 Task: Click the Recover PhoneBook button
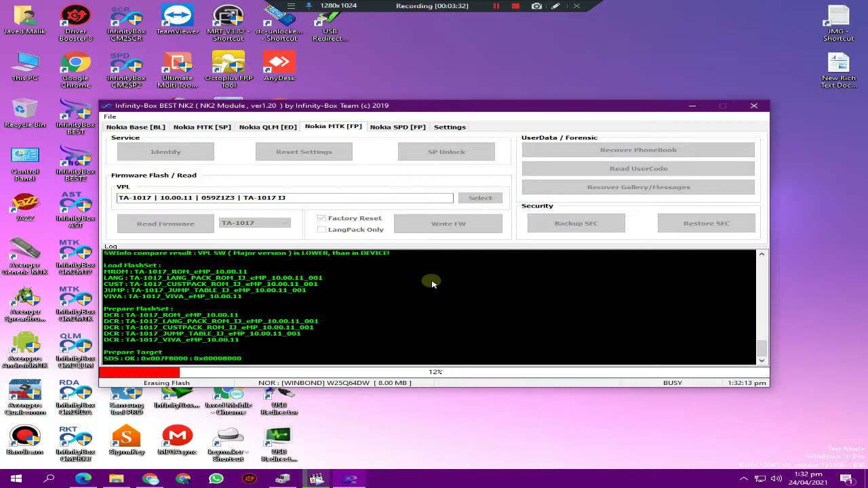tap(638, 150)
